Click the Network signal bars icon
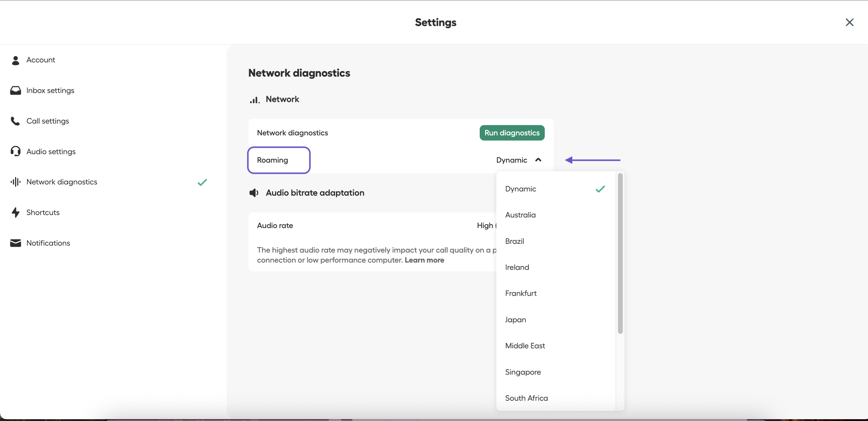Image resolution: width=868 pixels, height=421 pixels. 255,100
